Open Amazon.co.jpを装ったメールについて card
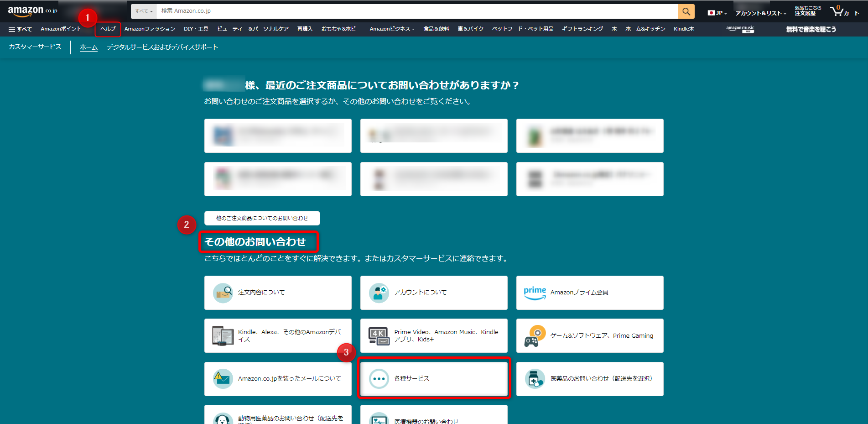Viewport: 868px width, 424px height. [278, 379]
